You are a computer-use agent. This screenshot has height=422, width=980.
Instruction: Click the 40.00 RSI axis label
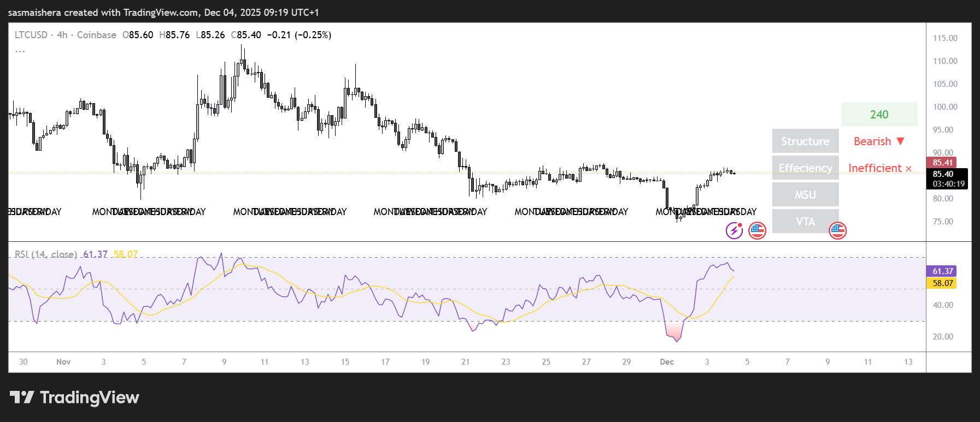pyautogui.click(x=943, y=305)
